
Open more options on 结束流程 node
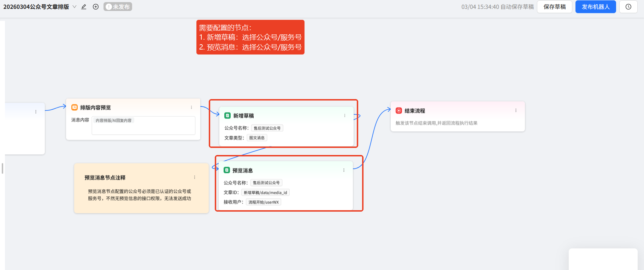pos(516,110)
